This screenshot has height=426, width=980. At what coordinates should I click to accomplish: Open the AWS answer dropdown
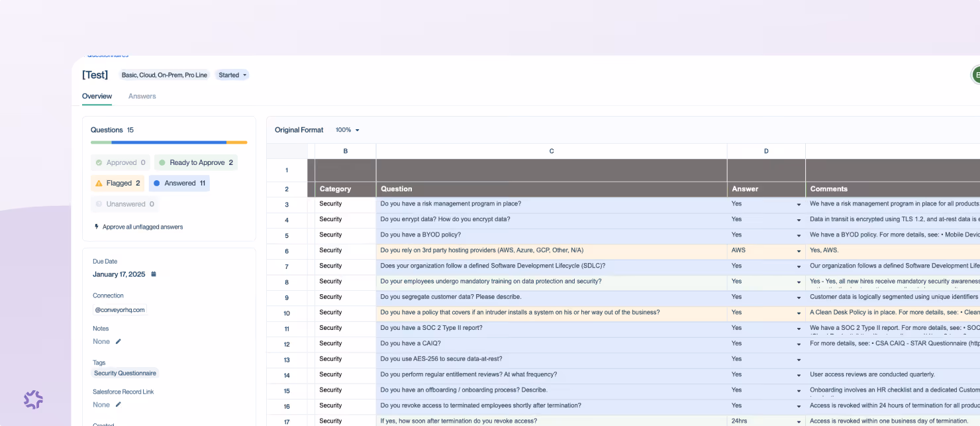(x=799, y=250)
